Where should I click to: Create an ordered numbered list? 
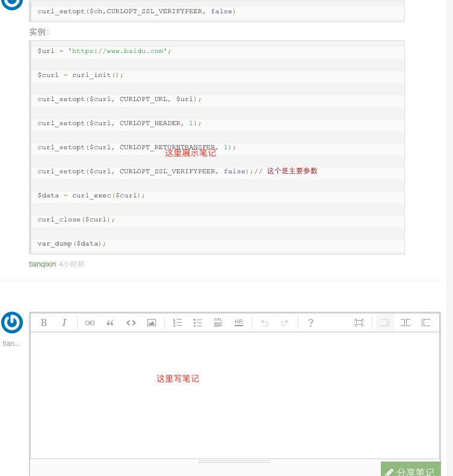(177, 323)
